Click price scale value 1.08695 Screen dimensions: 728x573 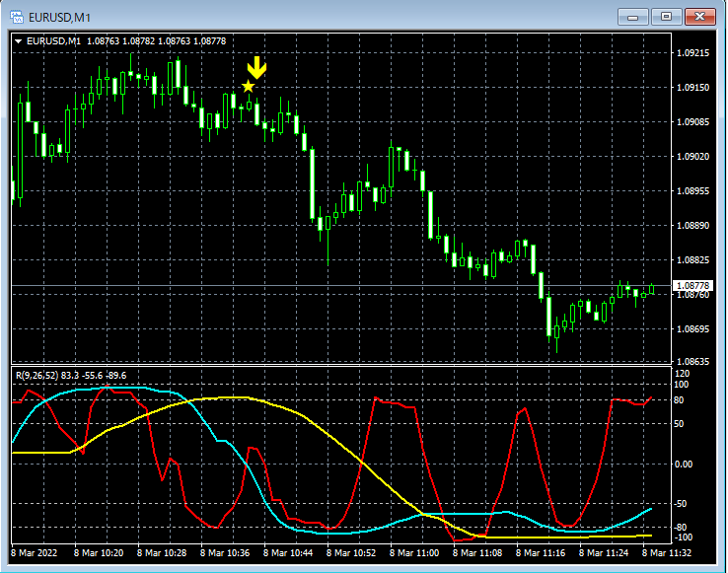click(692, 329)
